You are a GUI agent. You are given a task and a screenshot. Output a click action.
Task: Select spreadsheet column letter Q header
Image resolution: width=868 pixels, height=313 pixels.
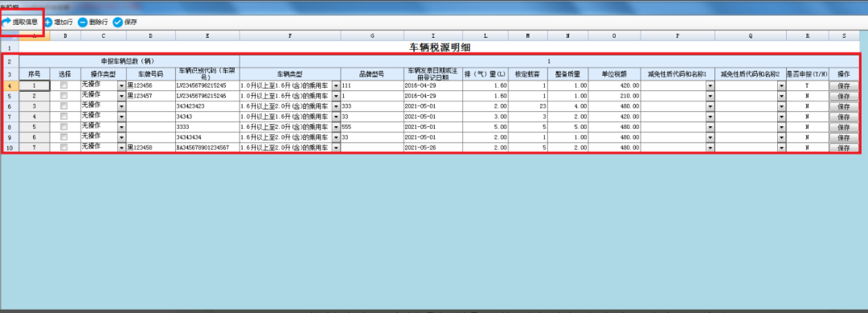click(751, 36)
